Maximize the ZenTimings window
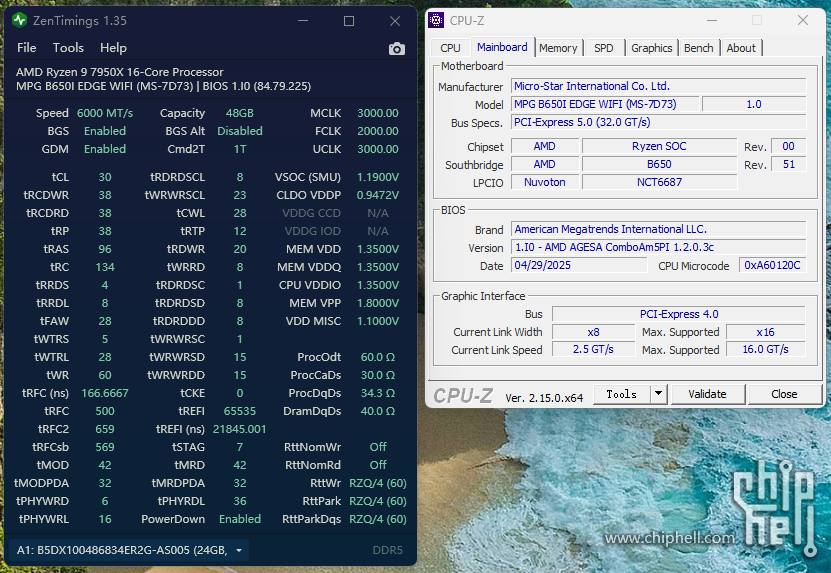 (x=349, y=21)
